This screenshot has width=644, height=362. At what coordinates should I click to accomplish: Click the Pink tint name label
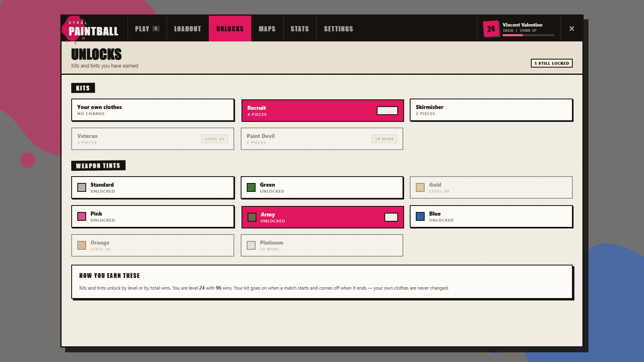point(96,214)
